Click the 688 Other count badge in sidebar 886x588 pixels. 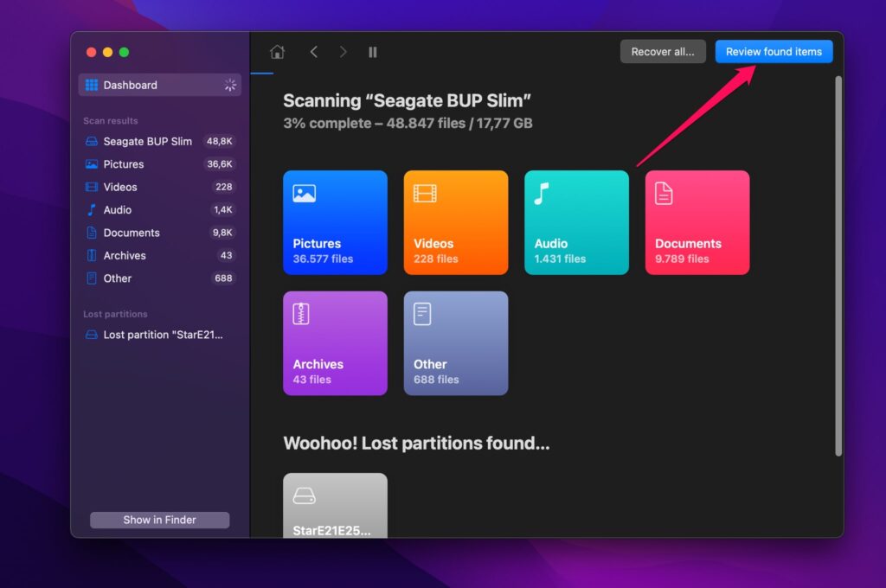(x=223, y=278)
